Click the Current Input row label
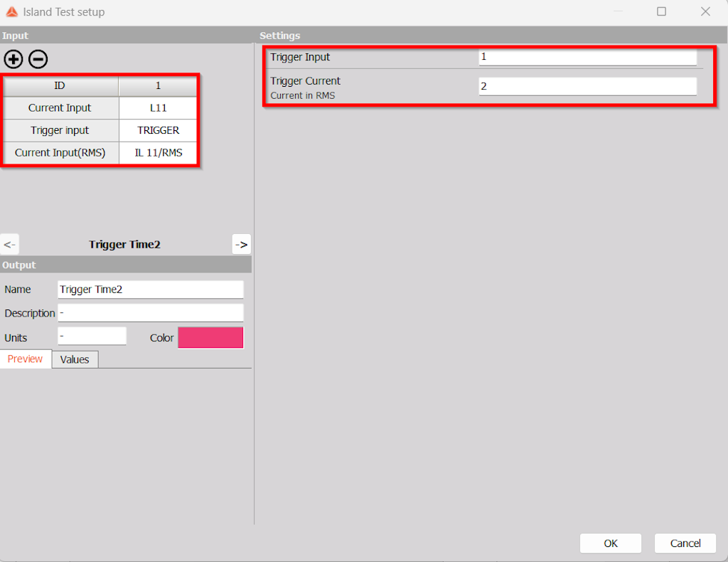 click(60, 107)
